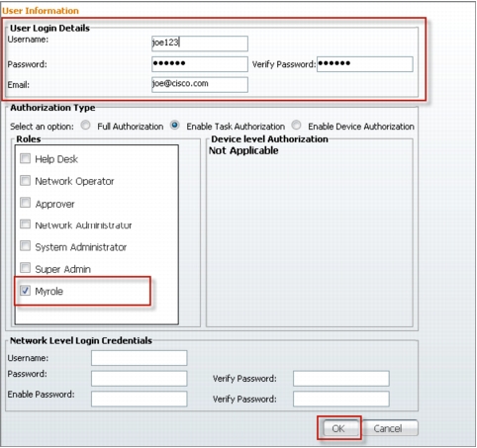Enable the Super Admin role checkbox
477x448 pixels.
(x=25, y=268)
